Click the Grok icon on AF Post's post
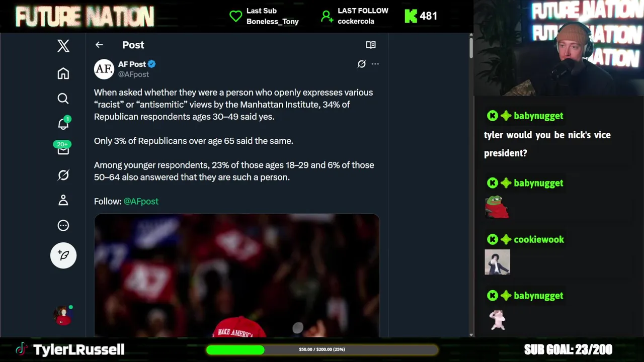Image resolution: width=644 pixels, height=362 pixels. (361, 64)
